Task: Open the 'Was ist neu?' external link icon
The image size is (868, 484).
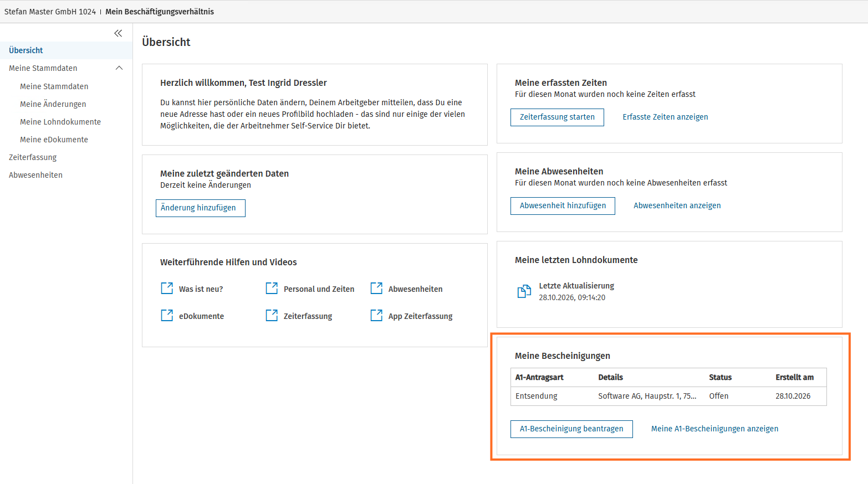Action: point(167,289)
